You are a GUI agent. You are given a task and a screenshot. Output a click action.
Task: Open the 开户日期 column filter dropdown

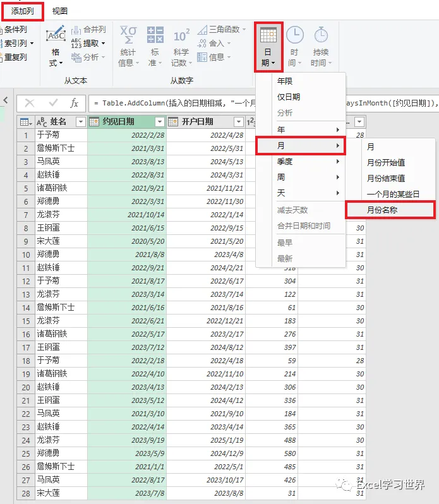[x=239, y=122]
